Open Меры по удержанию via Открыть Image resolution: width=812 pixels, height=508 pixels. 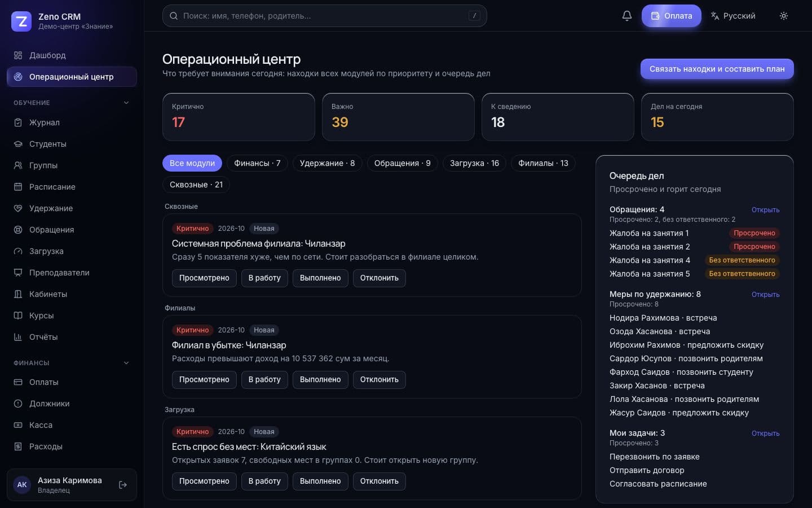pos(765,295)
